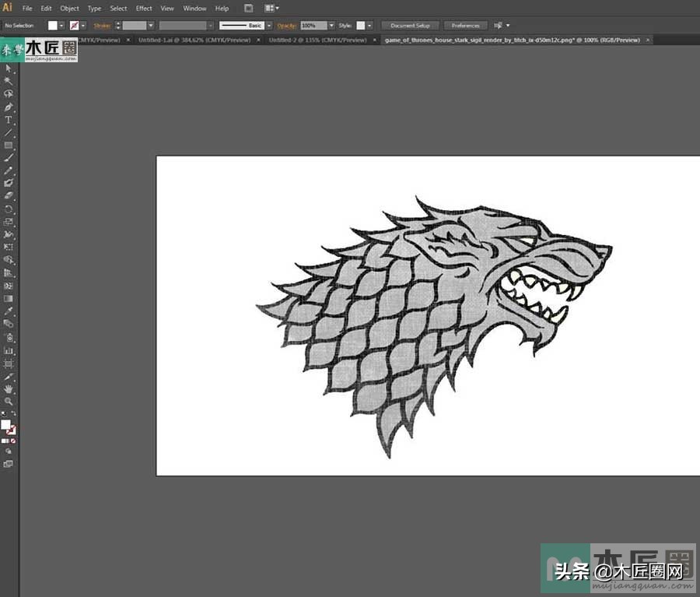Close the Untitled-1.ai document tab
Image resolution: width=700 pixels, height=597 pixels.
click(258, 40)
